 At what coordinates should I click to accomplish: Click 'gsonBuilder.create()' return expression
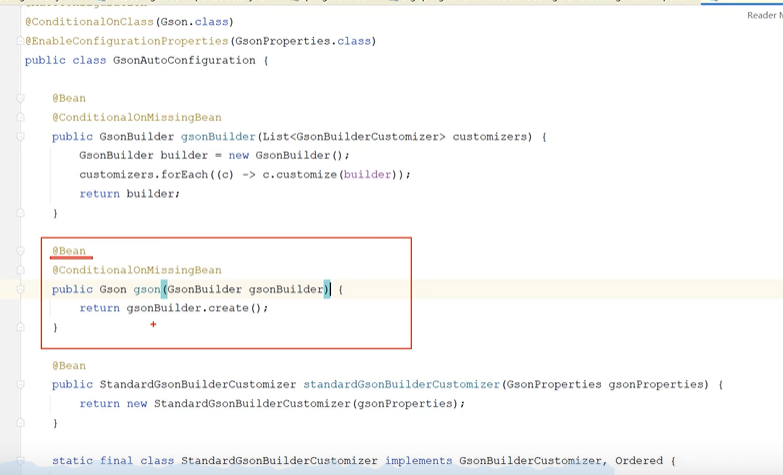194,308
